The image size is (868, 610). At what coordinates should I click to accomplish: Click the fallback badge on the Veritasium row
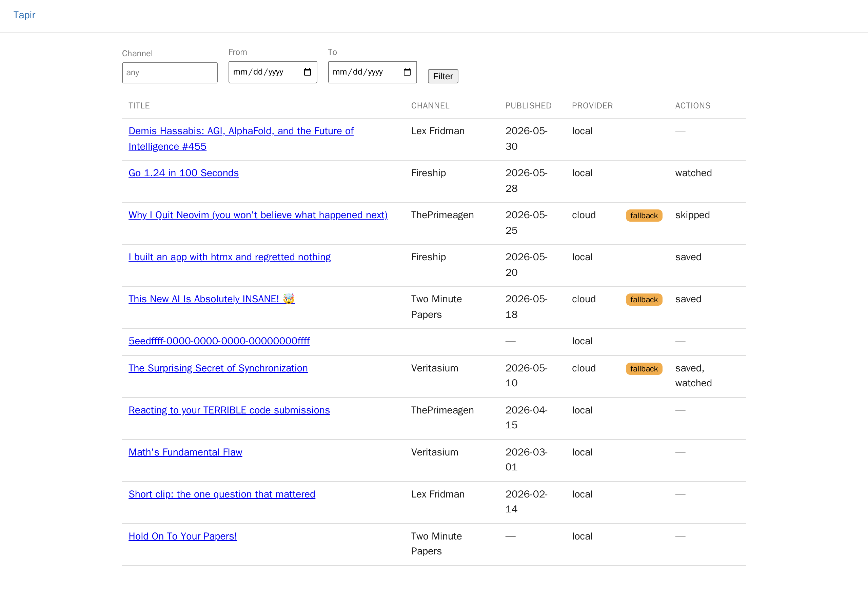tap(644, 368)
